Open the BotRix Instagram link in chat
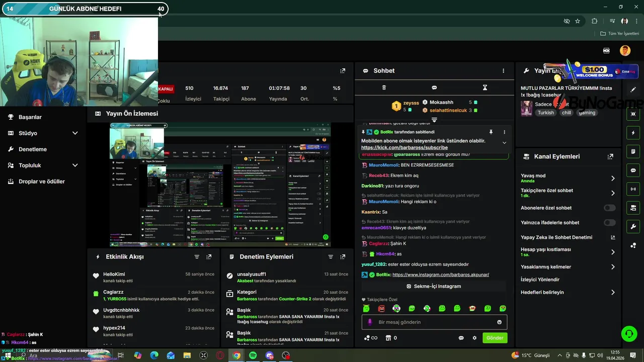Viewport: 644px width, 362px height. coord(440,275)
